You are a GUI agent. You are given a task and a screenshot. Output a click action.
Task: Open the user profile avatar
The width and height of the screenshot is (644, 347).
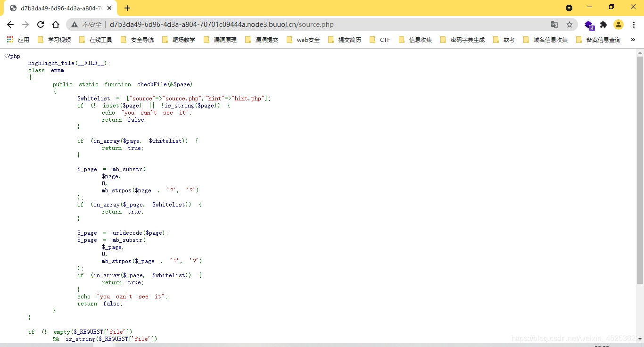pos(619,25)
